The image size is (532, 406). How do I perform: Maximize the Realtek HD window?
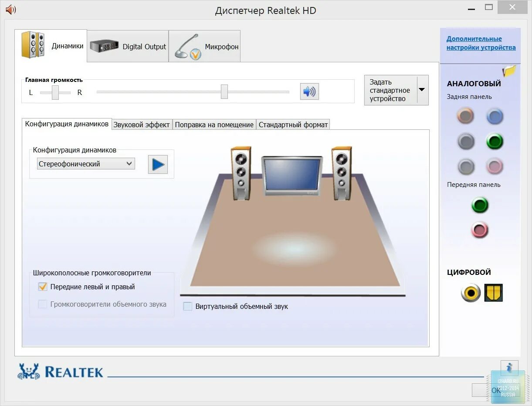tap(489, 7)
